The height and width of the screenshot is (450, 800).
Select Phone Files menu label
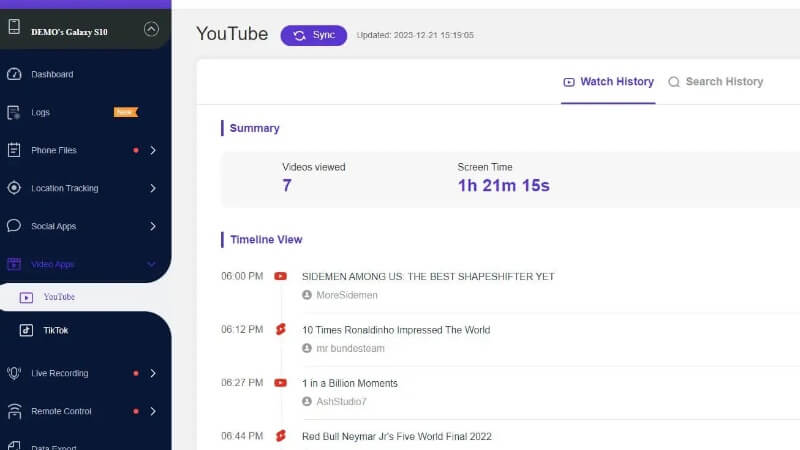54,151
